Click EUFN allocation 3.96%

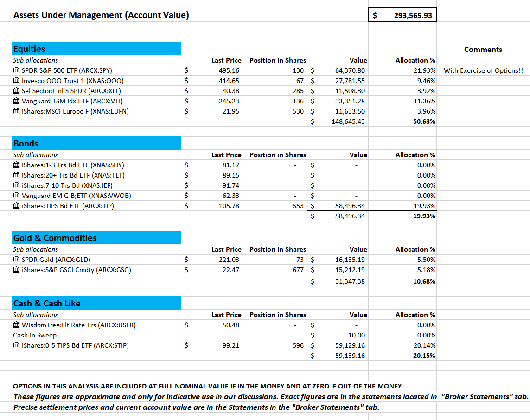[x=426, y=111]
